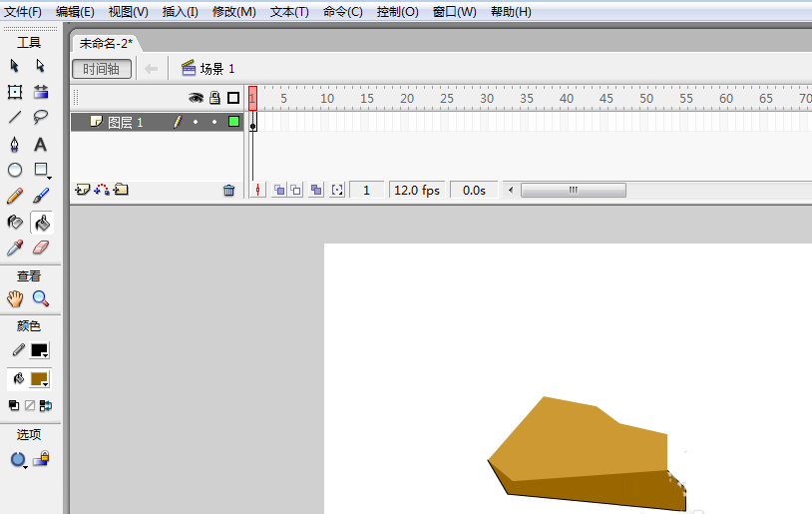Screen dimensions: 812x514
Task: Toggle show/hide all layers eye
Action: tap(196, 98)
